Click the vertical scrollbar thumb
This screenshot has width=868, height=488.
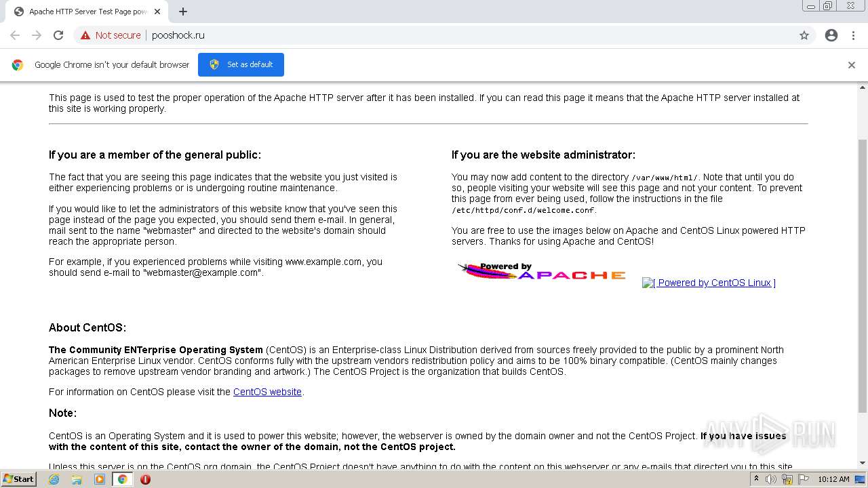[863, 276]
